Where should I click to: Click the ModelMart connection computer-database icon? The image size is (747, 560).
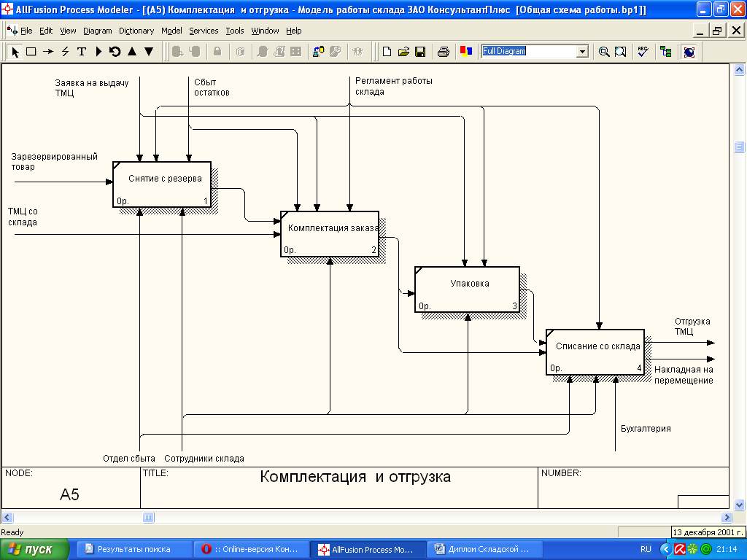[318, 52]
